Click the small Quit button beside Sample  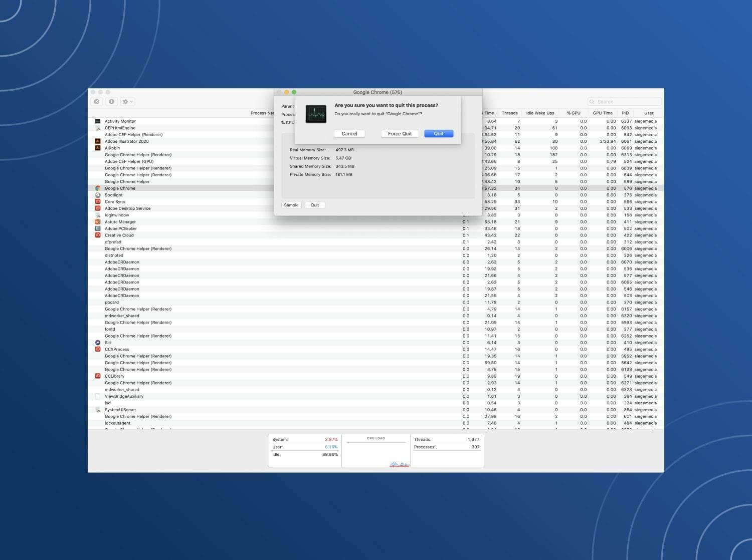pos(315,205)
